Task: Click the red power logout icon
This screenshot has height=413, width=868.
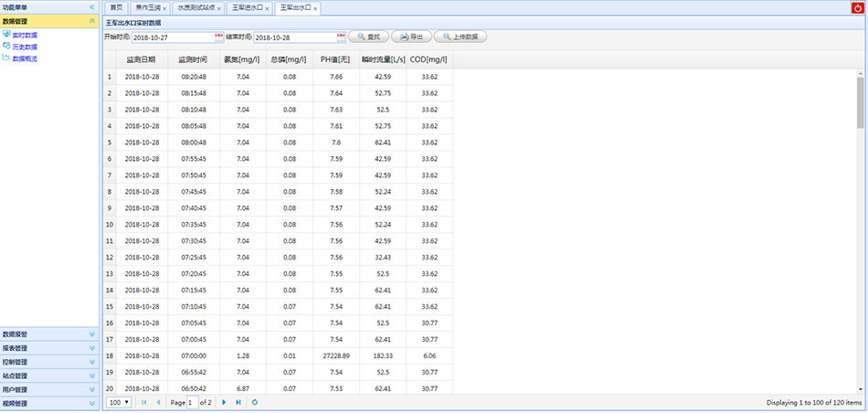Action: click(857, 7)
